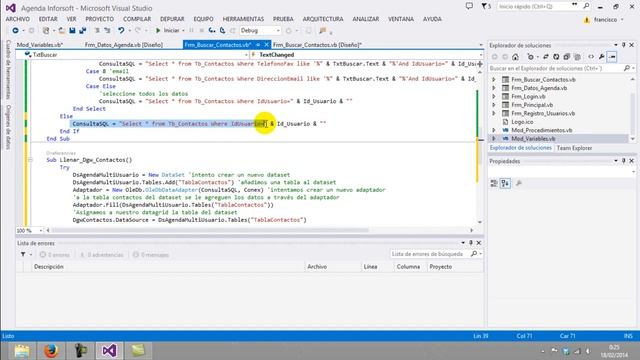The height and width of the screenshot is (360, 640).
Task: Expand Frm_Principal.vb tree node
Action: coord(494,105)
